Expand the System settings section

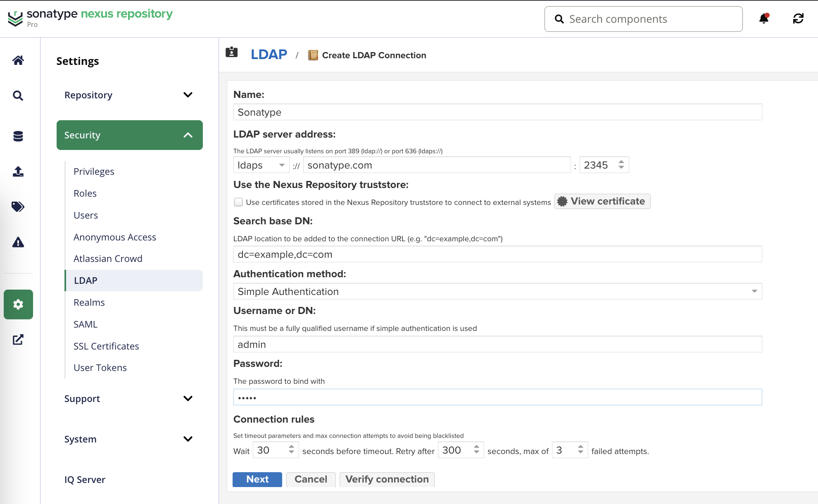[130, 439]
